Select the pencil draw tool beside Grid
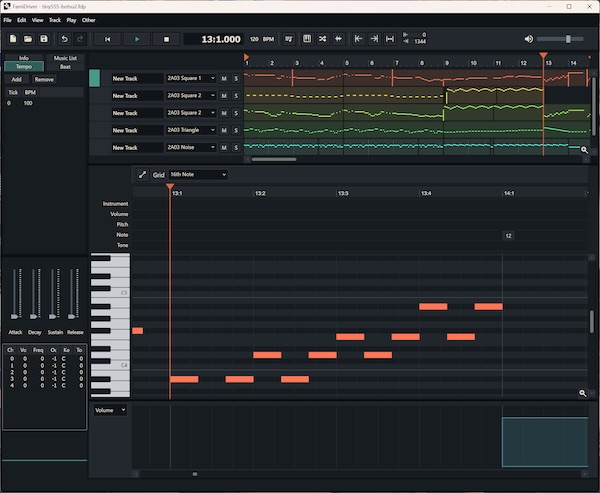The image size is (600, 493). pyautogui.click(x=142, y=175)
